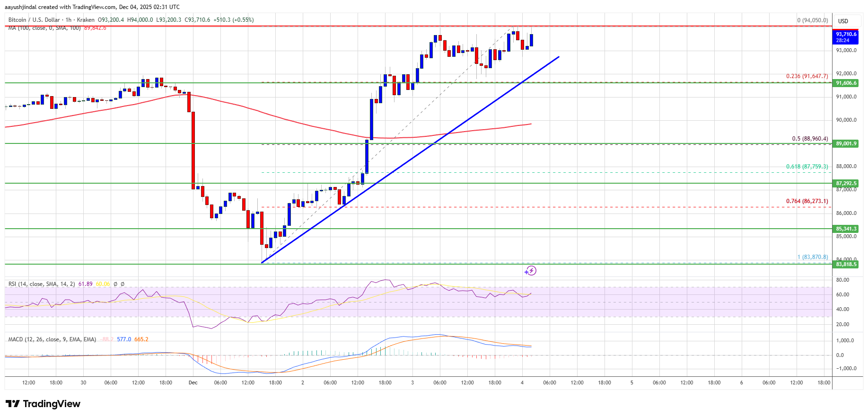
Task: Select the green 87,292.5 support level tag
Action: tap(846, 183)
